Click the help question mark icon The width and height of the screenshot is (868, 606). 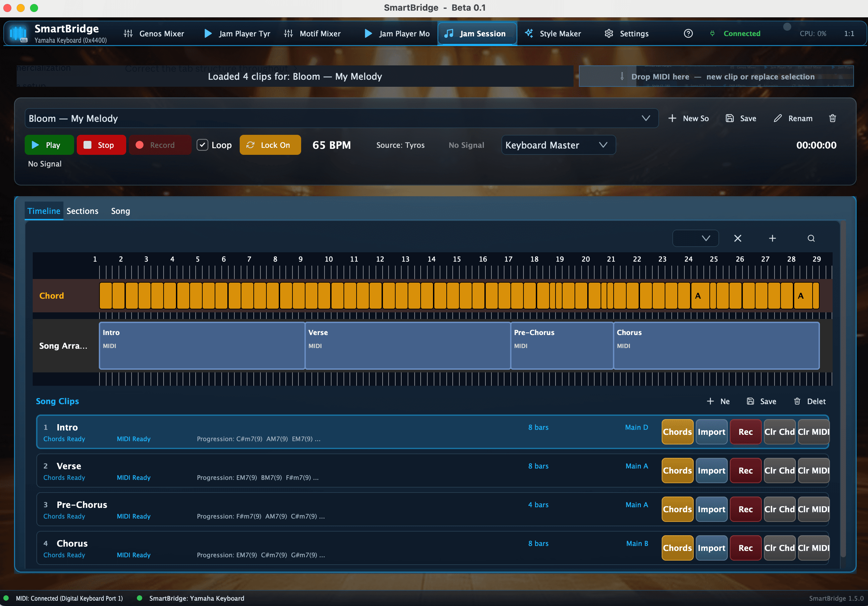[x=688, y=34]
